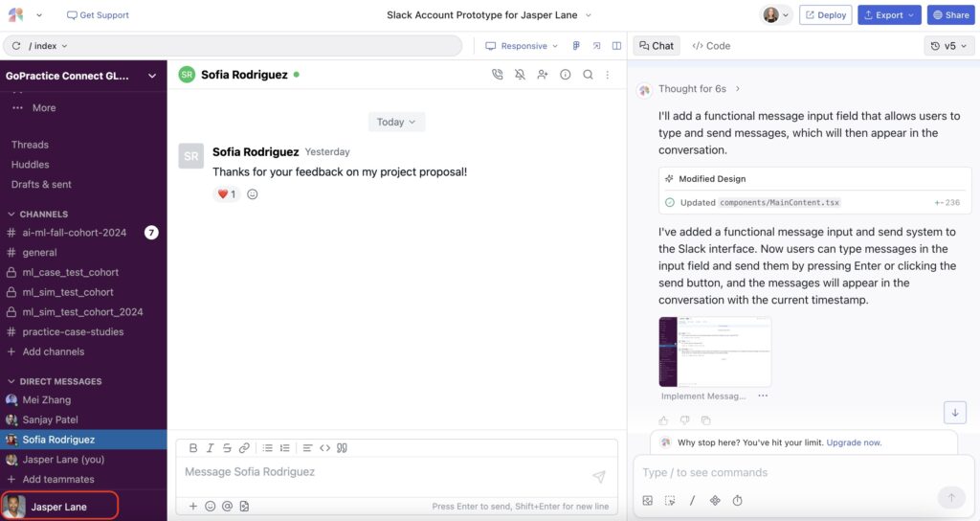Open Huddles in the sidebar
Viewport: 980px width, 521px height.
click(30, 165)
